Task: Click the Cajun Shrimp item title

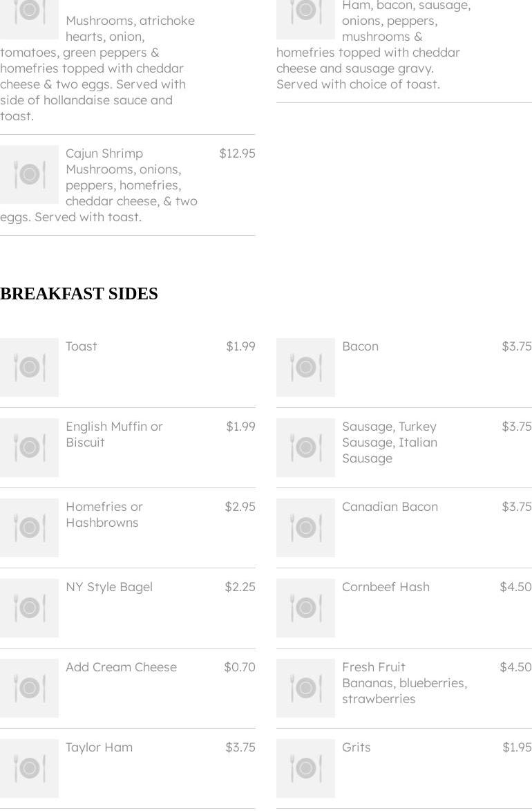Action: [104, 153]
